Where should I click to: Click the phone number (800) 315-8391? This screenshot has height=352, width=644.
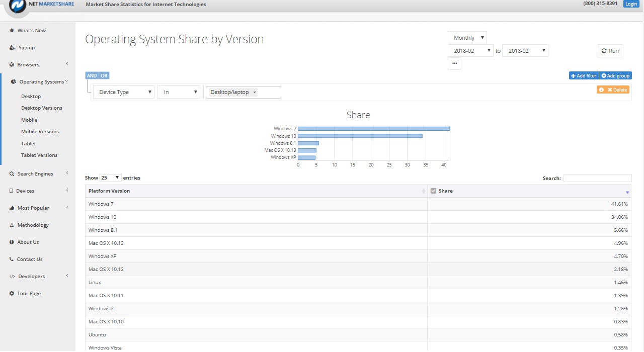[x=600, y=4]
